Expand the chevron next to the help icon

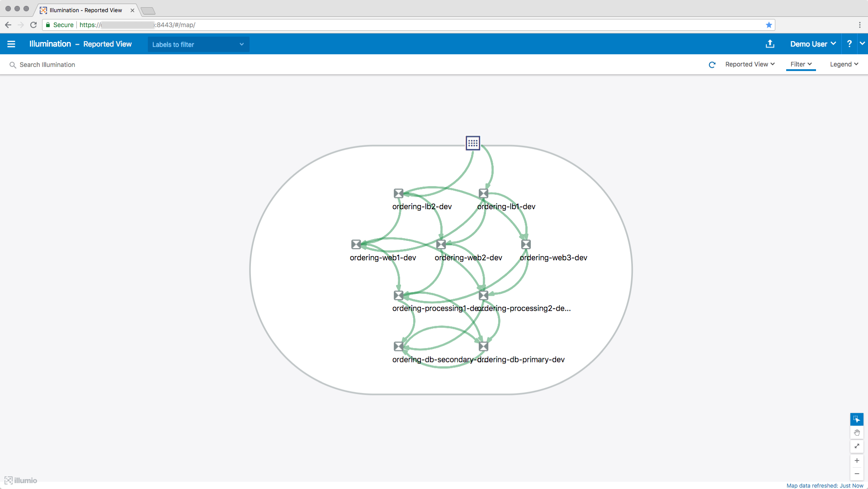pyautogui.click(x=863, y=43)
